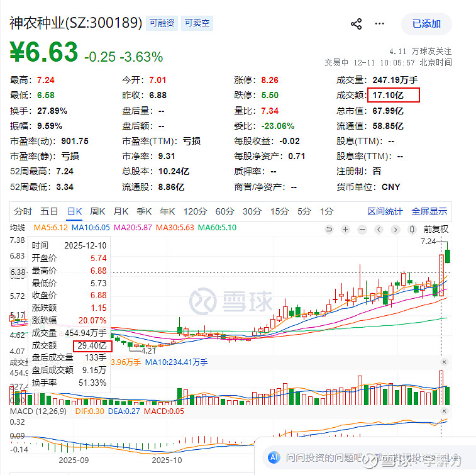This screenshot has width=476, height=475.
Task: Open the three-dot more options menu
Action: coord(379,24)
